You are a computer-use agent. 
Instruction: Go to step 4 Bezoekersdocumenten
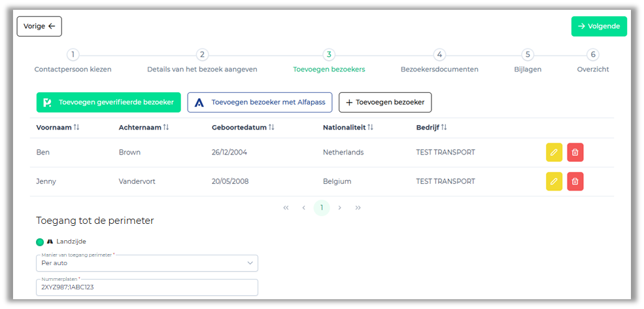pos(439,55)
